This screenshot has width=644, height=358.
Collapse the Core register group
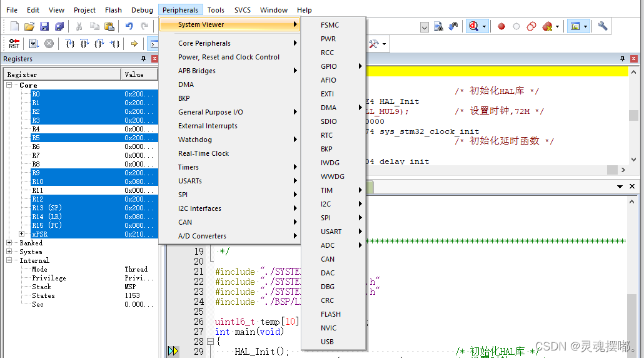9,84
